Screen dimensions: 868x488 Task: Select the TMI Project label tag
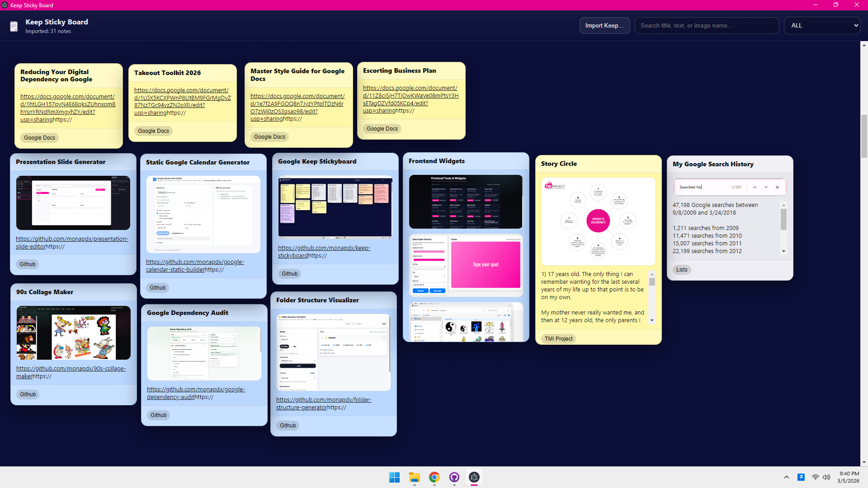pos(558,338)
